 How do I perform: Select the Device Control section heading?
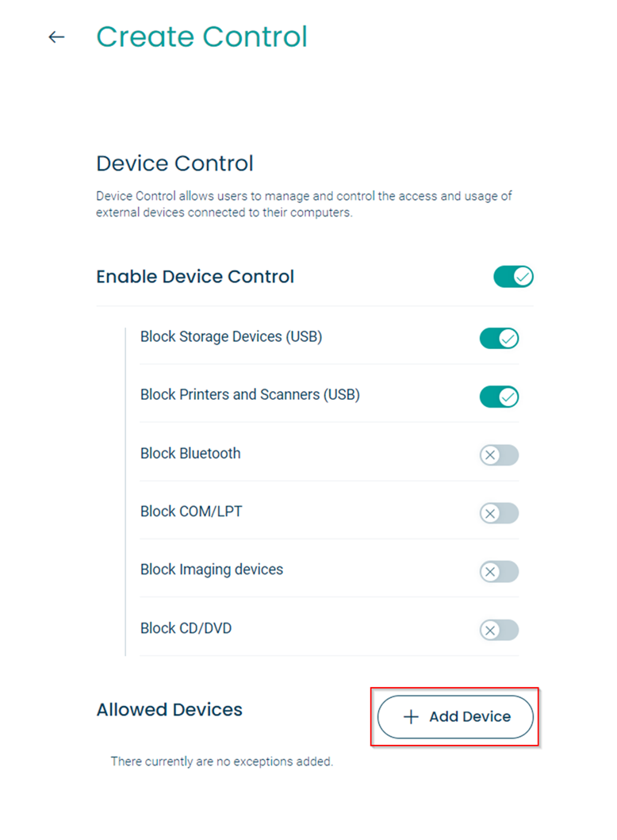point(174,163)
